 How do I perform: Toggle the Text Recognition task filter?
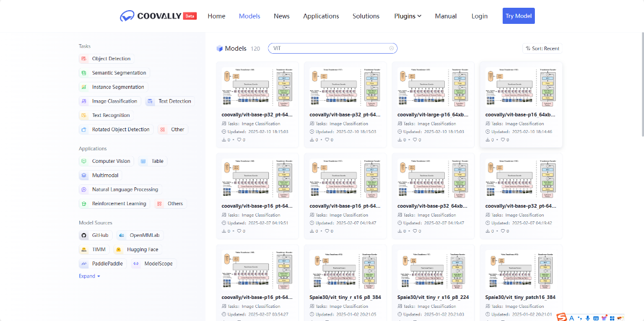pos(106,116)
